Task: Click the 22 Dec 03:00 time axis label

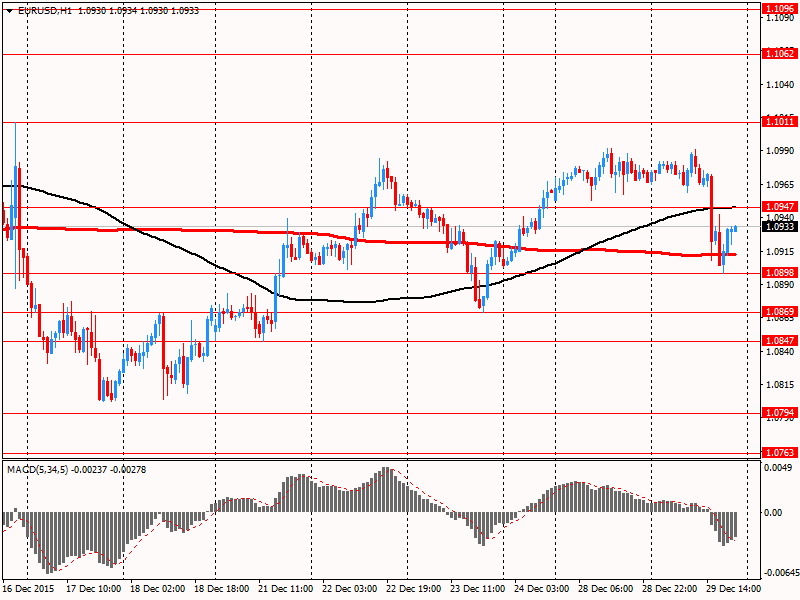Action: 350,588
